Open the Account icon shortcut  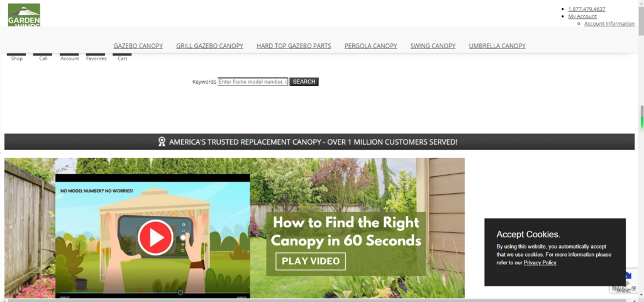69,57
